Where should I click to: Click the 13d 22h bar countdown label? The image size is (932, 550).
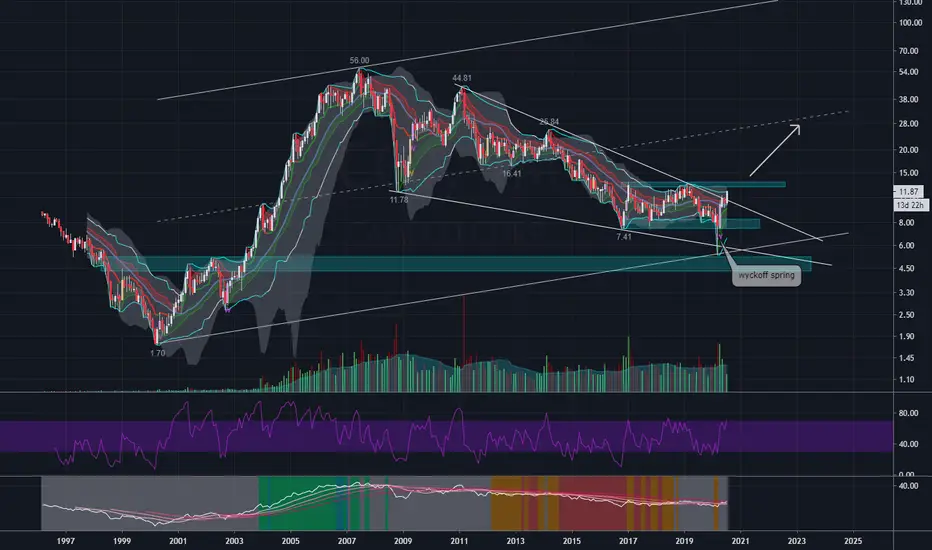(x=910, y=205)
